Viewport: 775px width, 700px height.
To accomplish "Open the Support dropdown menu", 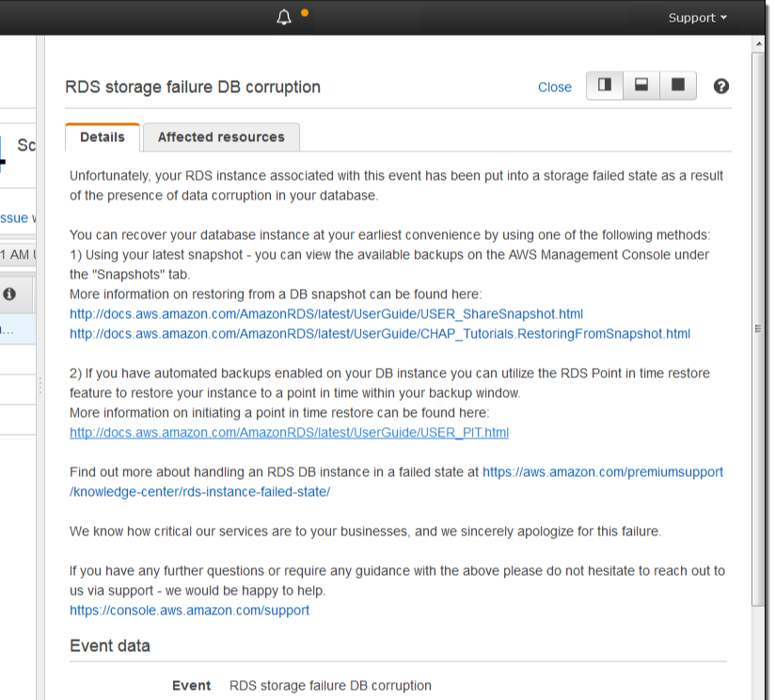I will pos(697,18).
